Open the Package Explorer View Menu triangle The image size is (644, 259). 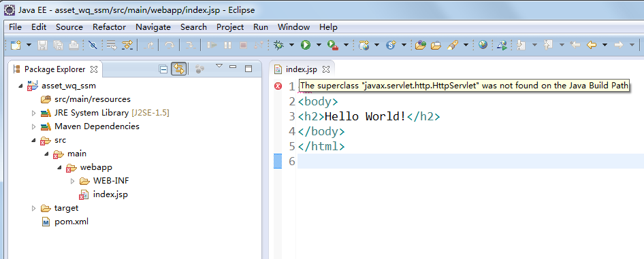pos(219,66)
